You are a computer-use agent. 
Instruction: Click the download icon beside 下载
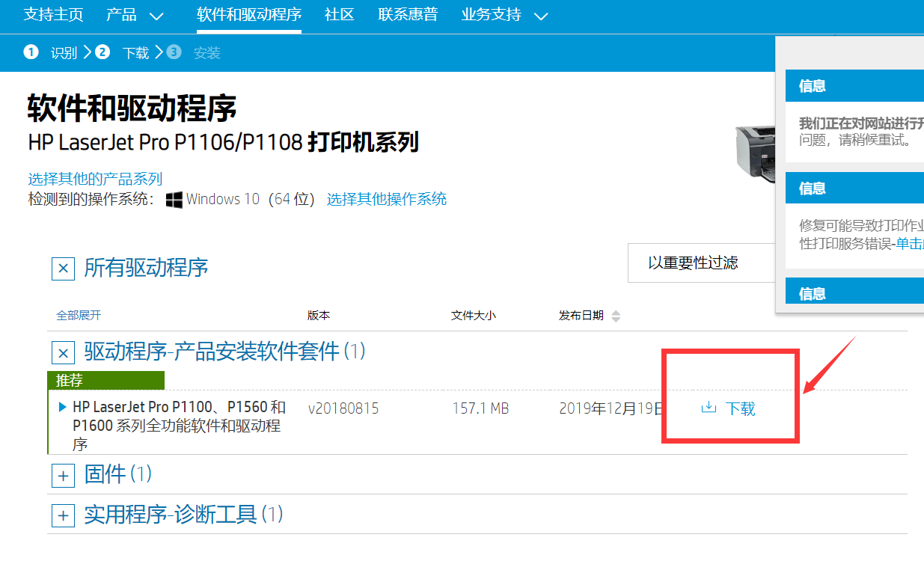click(x=708, y=408)
